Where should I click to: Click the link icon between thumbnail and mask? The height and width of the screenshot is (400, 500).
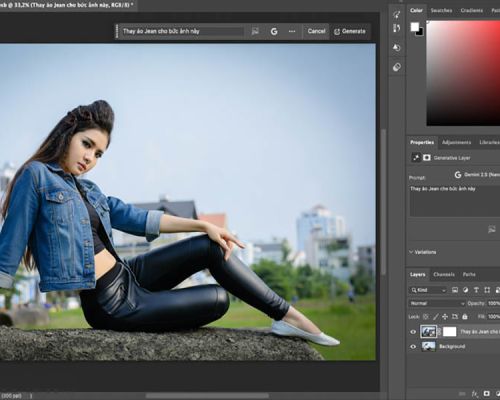439,332
